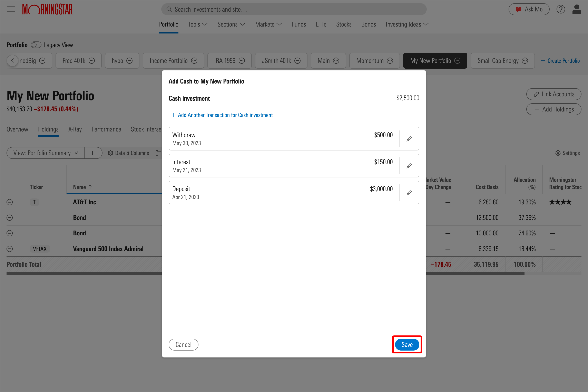Edit the Withdraw transaction pencil icon
Screen dimensions: 588x392
coord(409,139)
